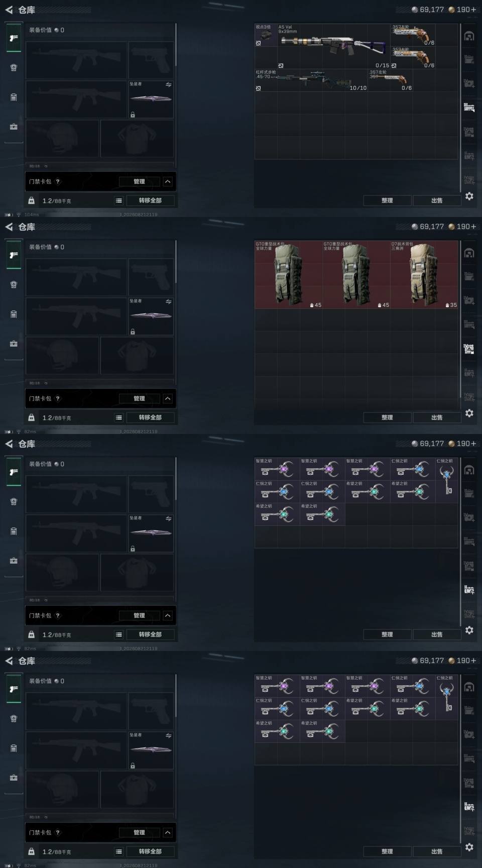Viewport: 482px width, 868px height.
Task: Click 整理 on AS Val page
Action: (387, 200)
